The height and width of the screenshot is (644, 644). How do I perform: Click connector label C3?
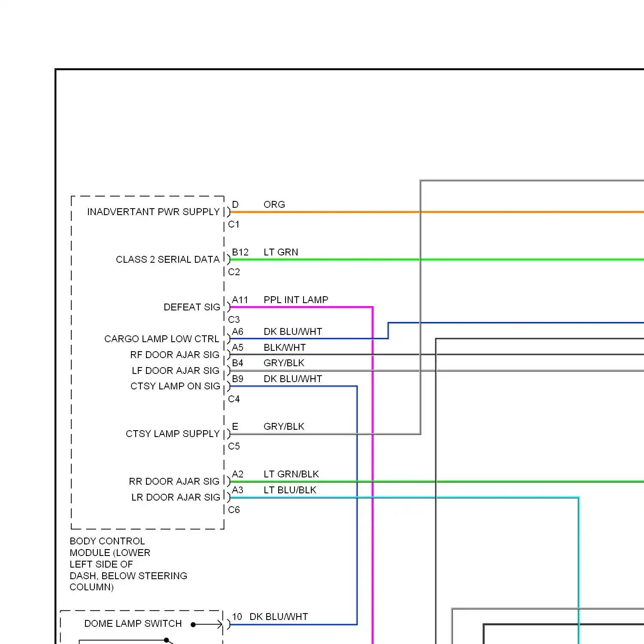coord(234,320)
